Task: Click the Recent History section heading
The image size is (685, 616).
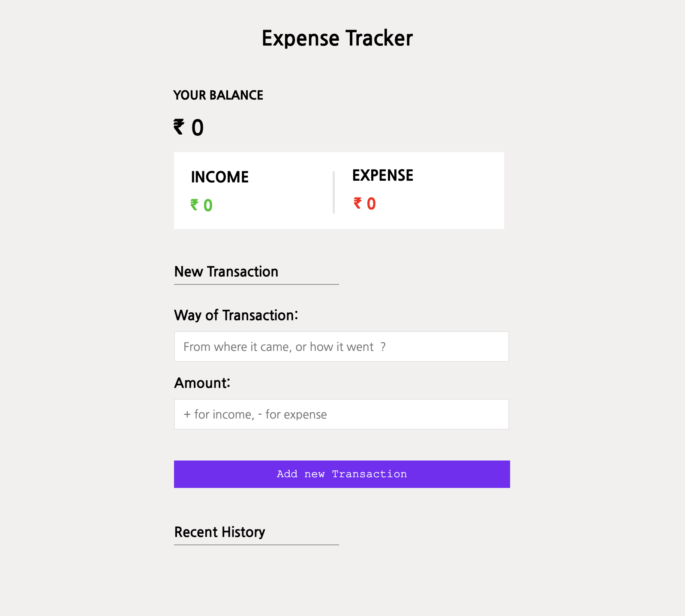Action: point(219,532)
